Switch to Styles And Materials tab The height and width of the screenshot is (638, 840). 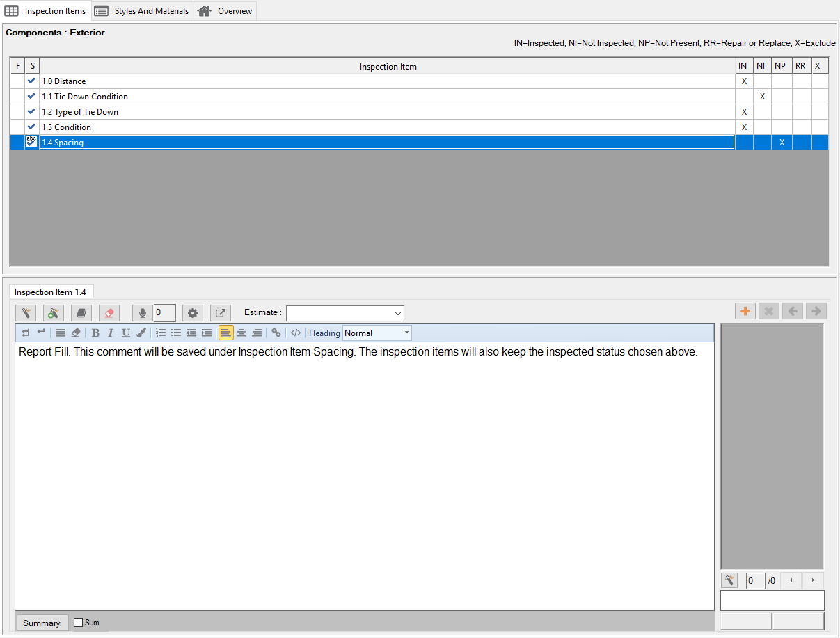(x=142, y=11)
